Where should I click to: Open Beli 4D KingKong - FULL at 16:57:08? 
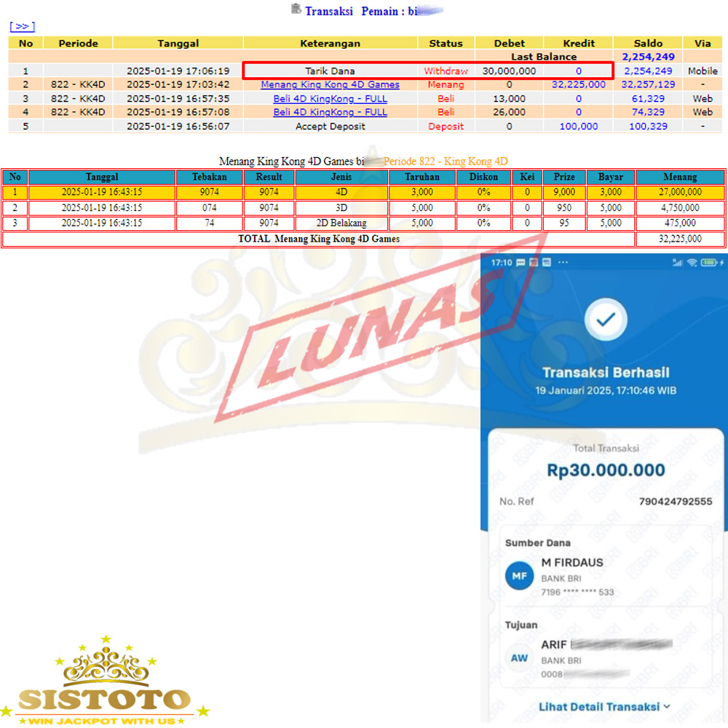pos(330,112)
